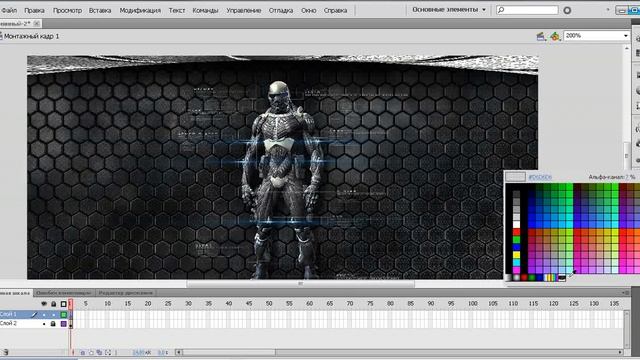Open the Управление menu
640x360 pixels.
[x=244, y=10]
